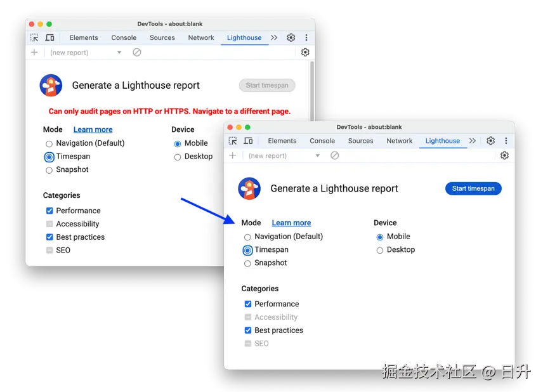Image resolution: width=543 pixels, height=392 pixels.
Task: Click inspect element icon in back window
Action: [34, 37]
